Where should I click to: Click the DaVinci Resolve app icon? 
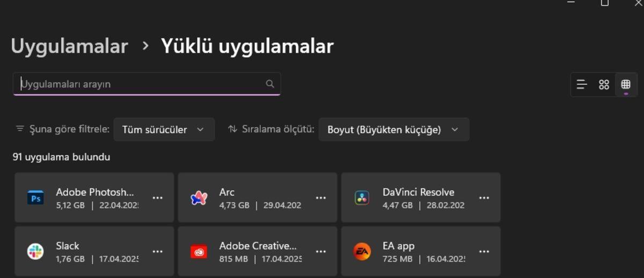[362, 197]
